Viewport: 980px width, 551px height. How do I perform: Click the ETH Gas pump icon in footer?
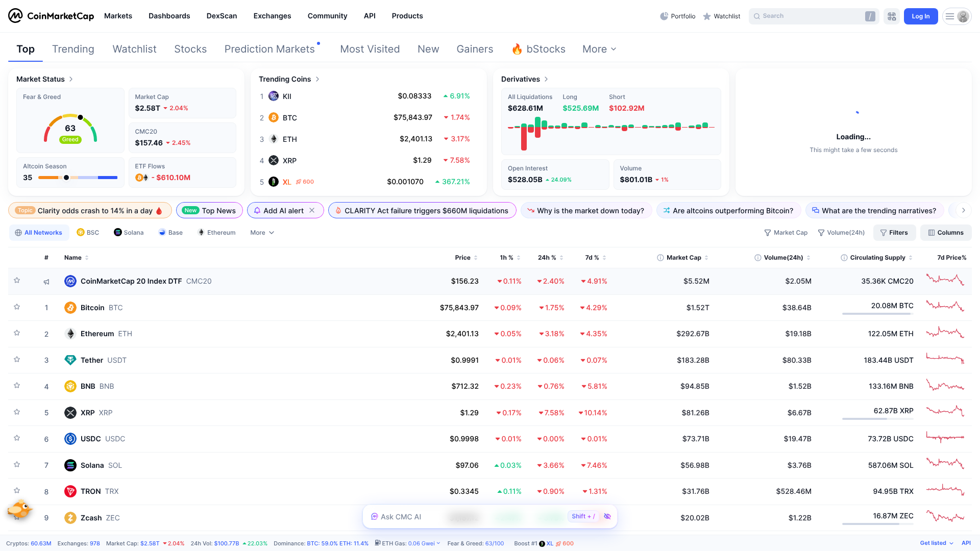coord(378,543)
